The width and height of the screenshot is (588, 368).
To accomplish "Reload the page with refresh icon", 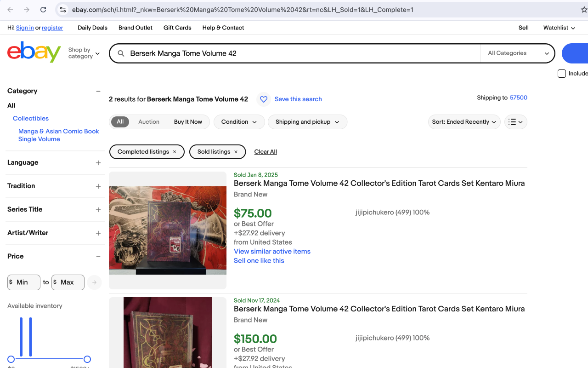I will 43,10.
